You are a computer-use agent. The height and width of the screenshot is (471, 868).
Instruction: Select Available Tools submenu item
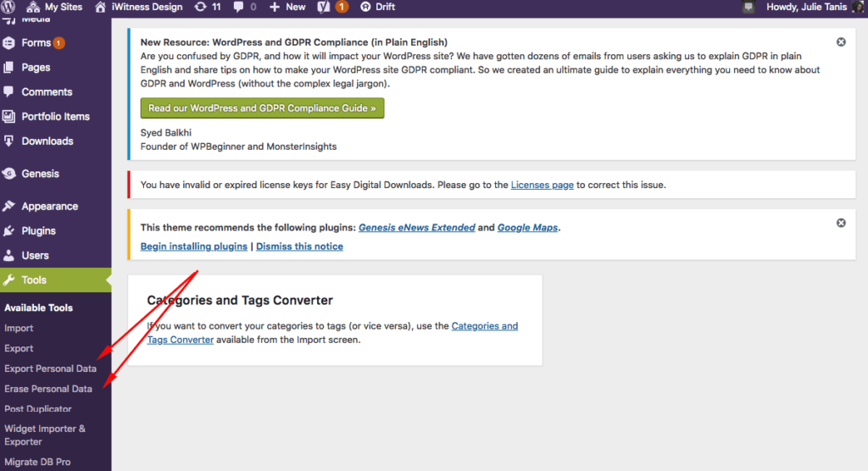(x=38, y=308)
